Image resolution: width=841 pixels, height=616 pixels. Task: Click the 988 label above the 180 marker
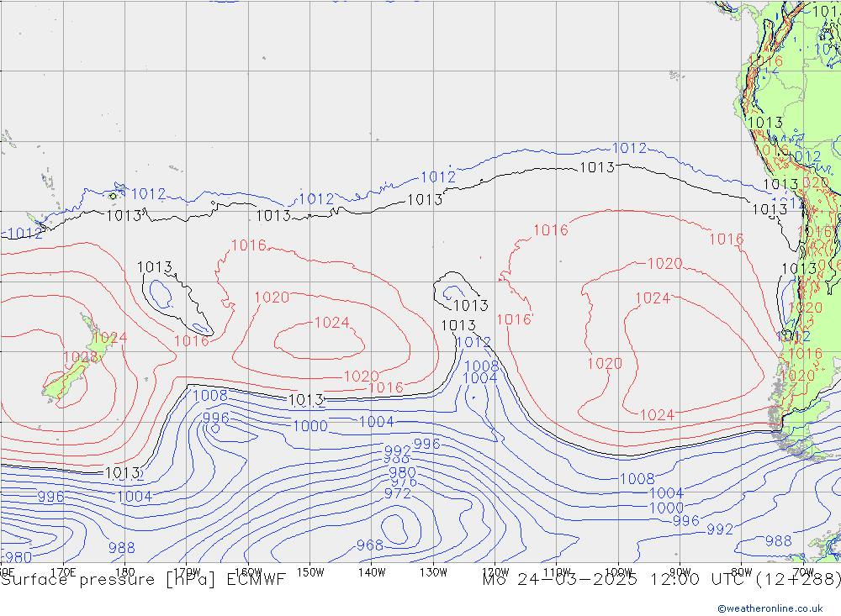tap(122, 548)
